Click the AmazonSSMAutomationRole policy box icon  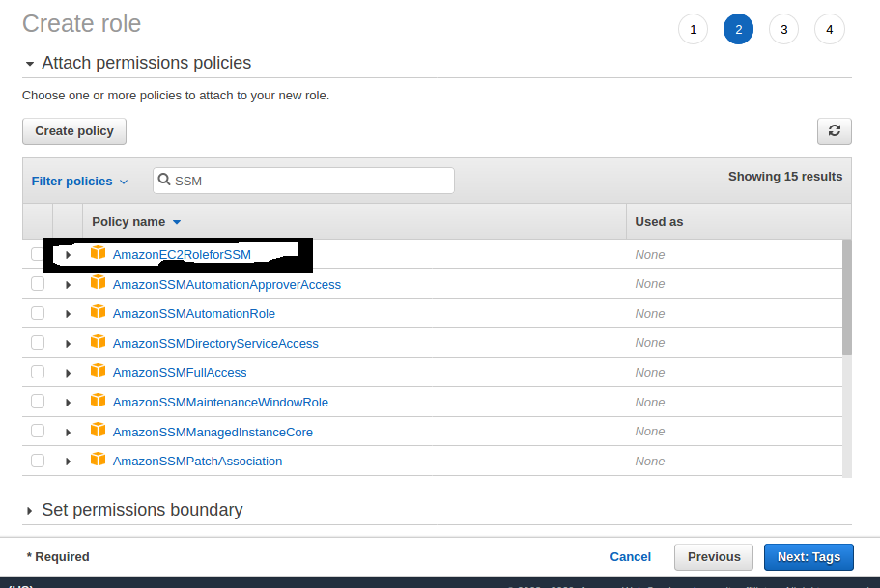99,312
